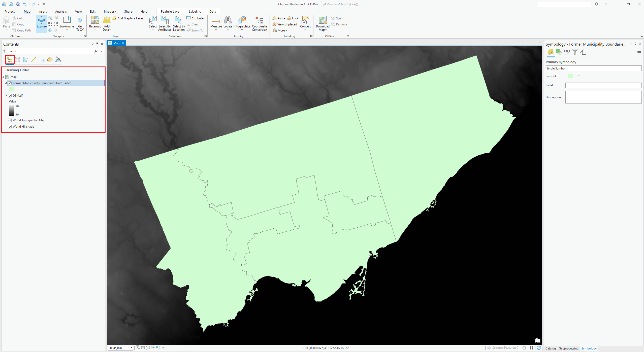Screen dimensions: 644x352
Task: Open the Infographics tool
Action: (242, 24)
